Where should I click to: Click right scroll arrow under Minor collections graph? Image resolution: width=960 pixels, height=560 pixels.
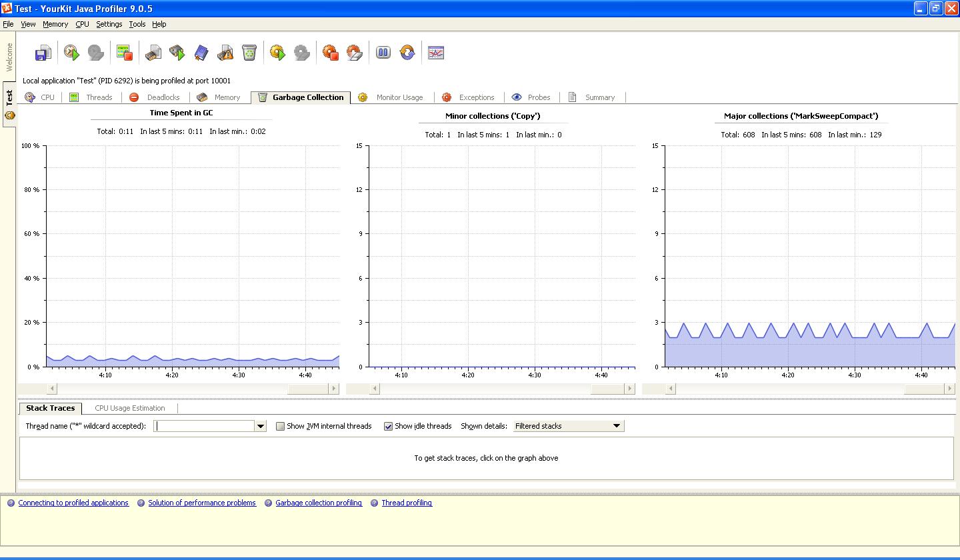[630, 389]
